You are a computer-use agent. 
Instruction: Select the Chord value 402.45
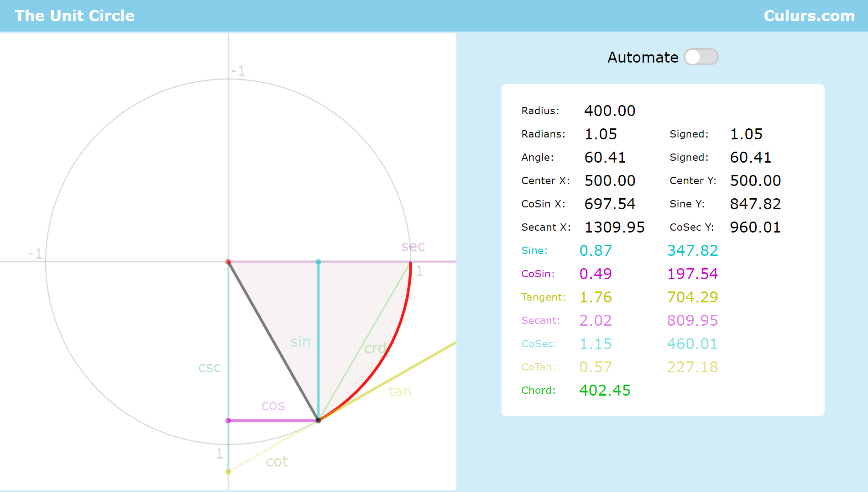tap(604, 390)
